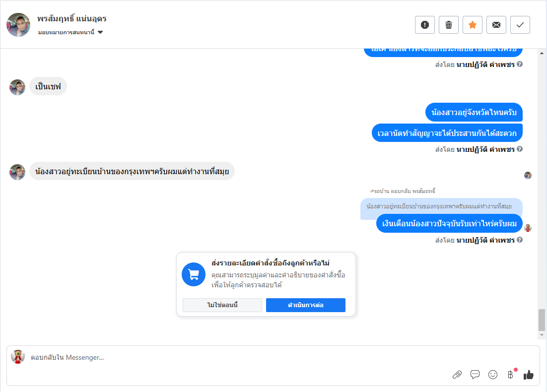Send a thumbs-up like
Screen dimensions: 547x392
coord(529,375)
